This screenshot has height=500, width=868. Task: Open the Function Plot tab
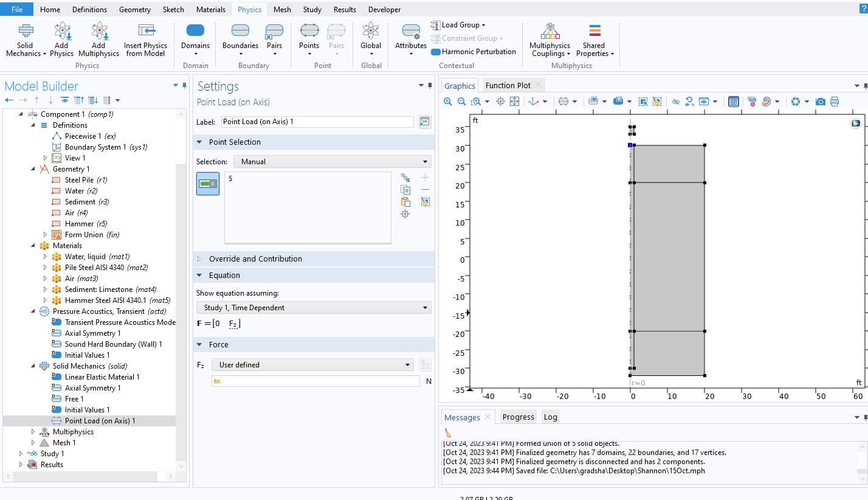click(508, 86)
